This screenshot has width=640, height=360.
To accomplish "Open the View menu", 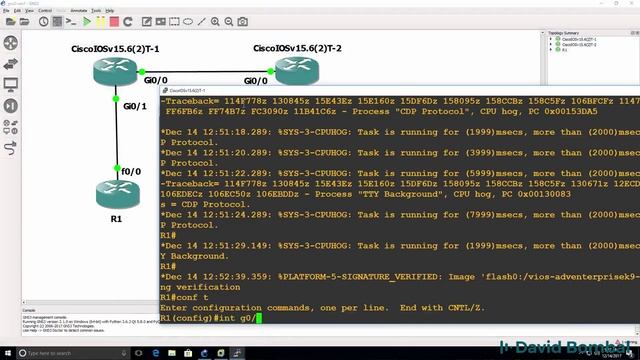I will pyautogui.click(x=29, y=10).
